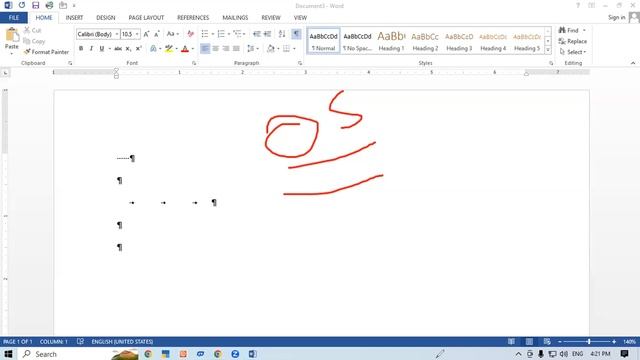Click Replace in Editing group
The height and width of the screenshot is (360, 640).
(573, 41)
